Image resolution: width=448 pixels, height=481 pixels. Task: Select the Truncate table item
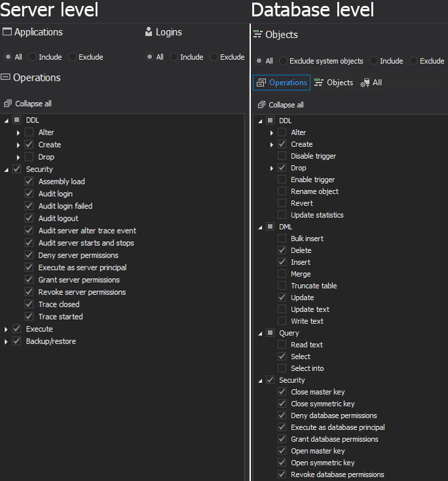click(314, 286)
